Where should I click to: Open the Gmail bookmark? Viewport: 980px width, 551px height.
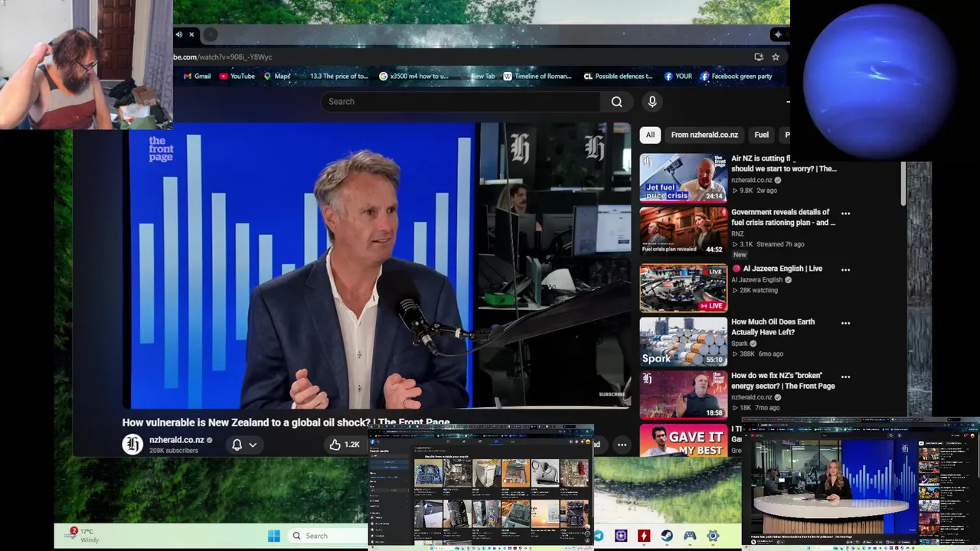click(197, 77)
